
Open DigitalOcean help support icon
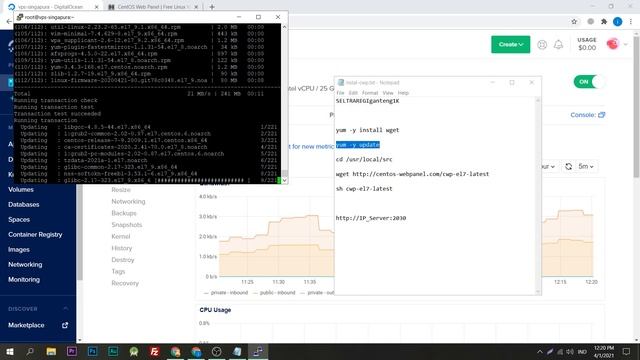click(x=542, y=44)
